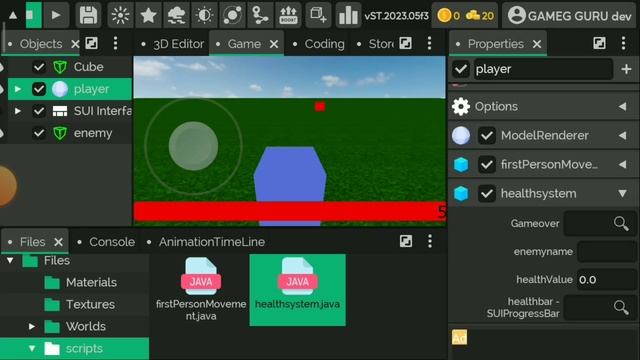This screenshot has width=640, height=360.
Task: Collapse the scripts folder
Action: coord(31,349)
